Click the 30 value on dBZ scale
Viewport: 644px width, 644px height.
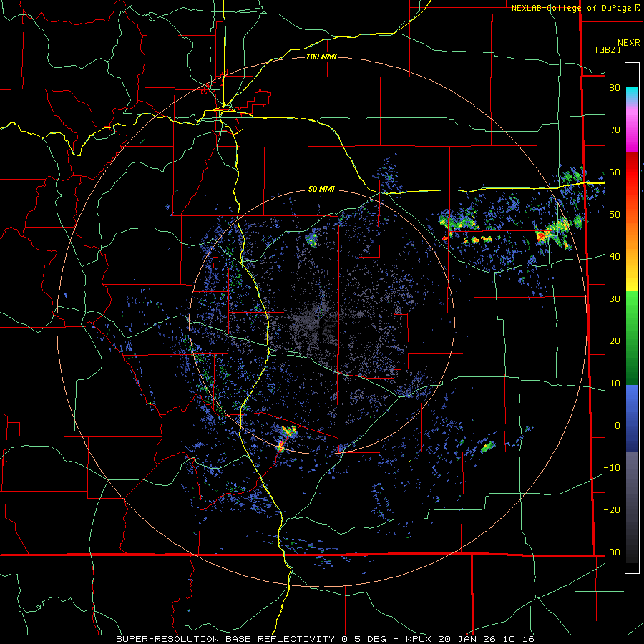click(x=615, y=298)
